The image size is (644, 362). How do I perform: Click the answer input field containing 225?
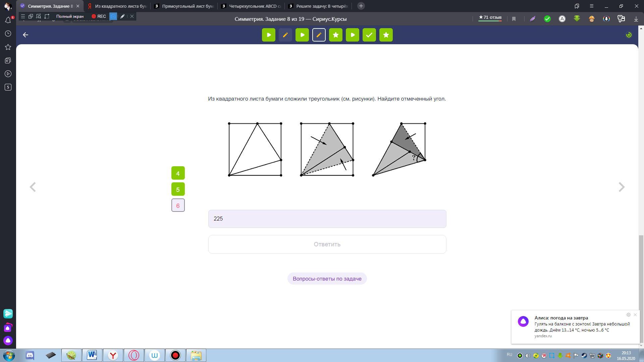click(x=327, y=219)
